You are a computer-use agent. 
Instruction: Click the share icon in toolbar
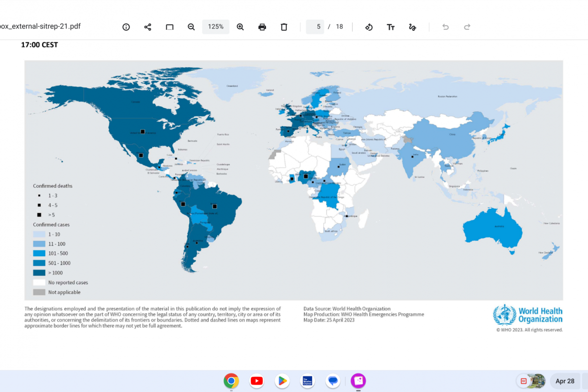[x=147, y=27]
